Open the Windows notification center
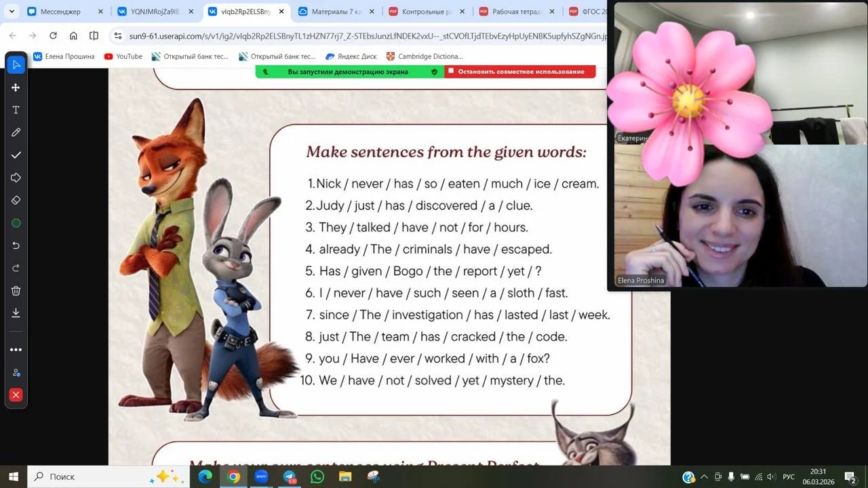This screenshot has width=868, height=488. pyautogui.click(x=850, y=476)
